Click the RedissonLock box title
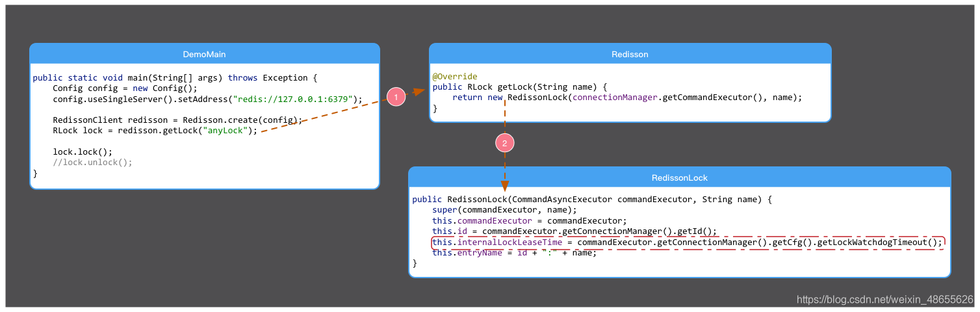Screen dimensions: 980x312 click(x=679, y=177)
